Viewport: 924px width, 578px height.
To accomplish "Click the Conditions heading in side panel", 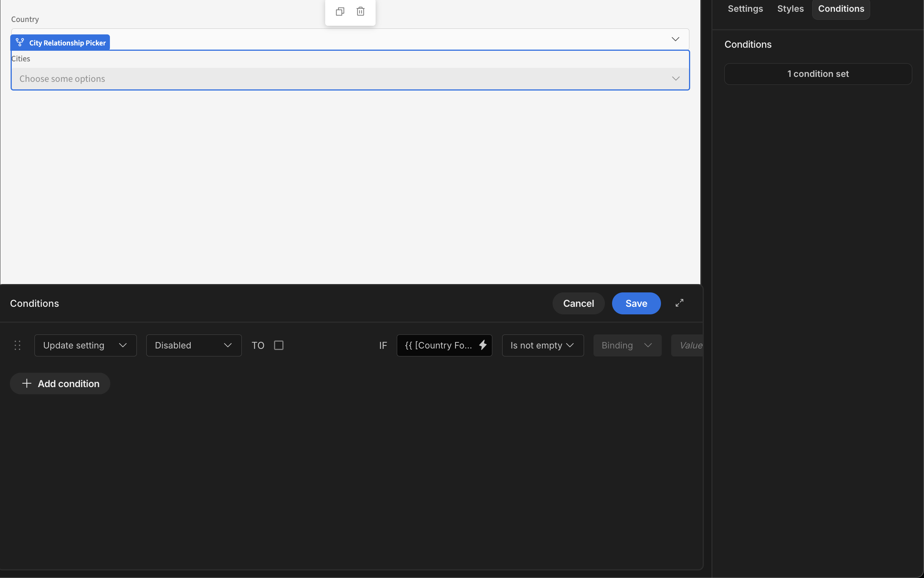I will (748, 44).
